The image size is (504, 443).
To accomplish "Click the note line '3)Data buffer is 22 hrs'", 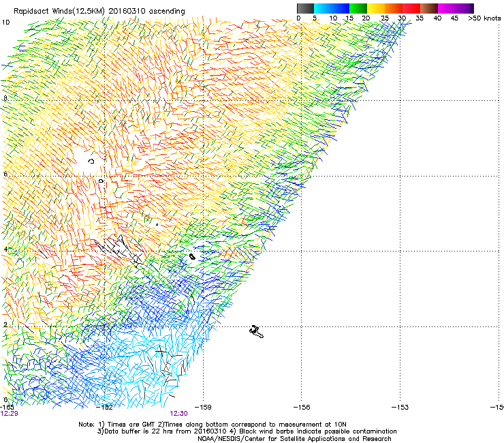I will point(247,431).
